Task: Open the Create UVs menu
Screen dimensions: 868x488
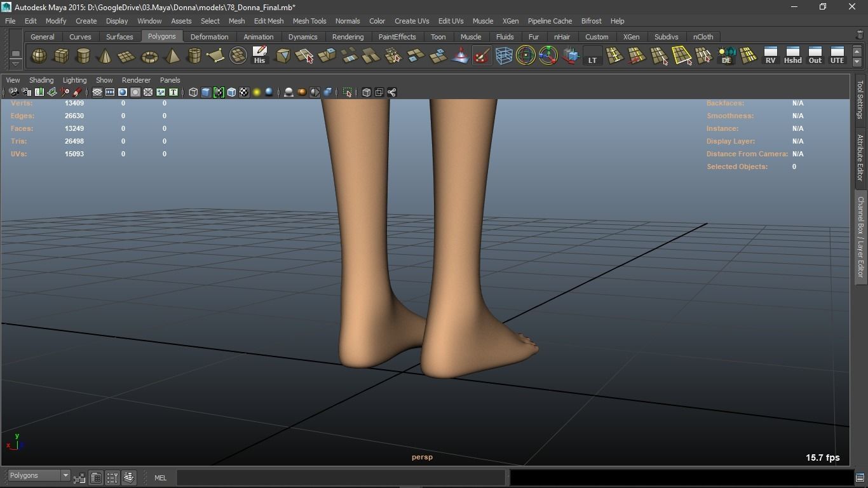Action: [412, 21]
